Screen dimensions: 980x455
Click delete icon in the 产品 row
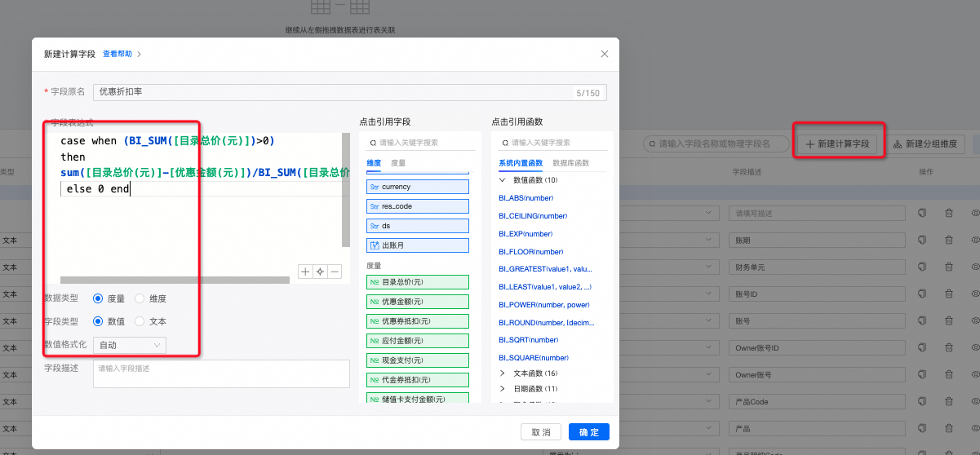tap(949, 428)
